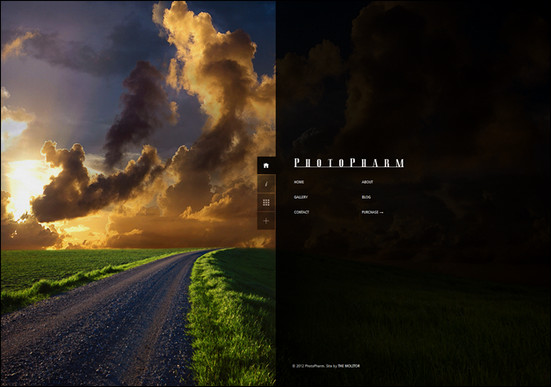The image size is (551, 387).
Task: Click the tall golden cloud in the photo
Action: click(x=211, y=70)
